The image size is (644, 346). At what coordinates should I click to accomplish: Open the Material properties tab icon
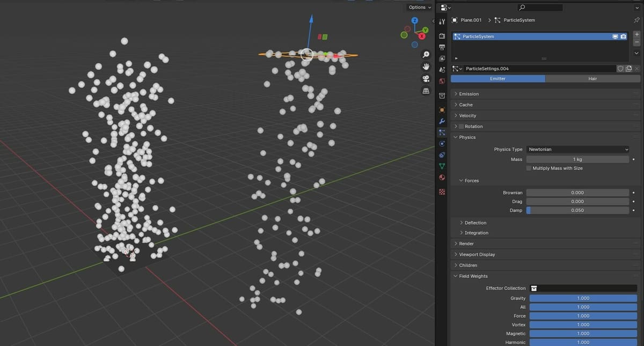(x=442, y=178)
